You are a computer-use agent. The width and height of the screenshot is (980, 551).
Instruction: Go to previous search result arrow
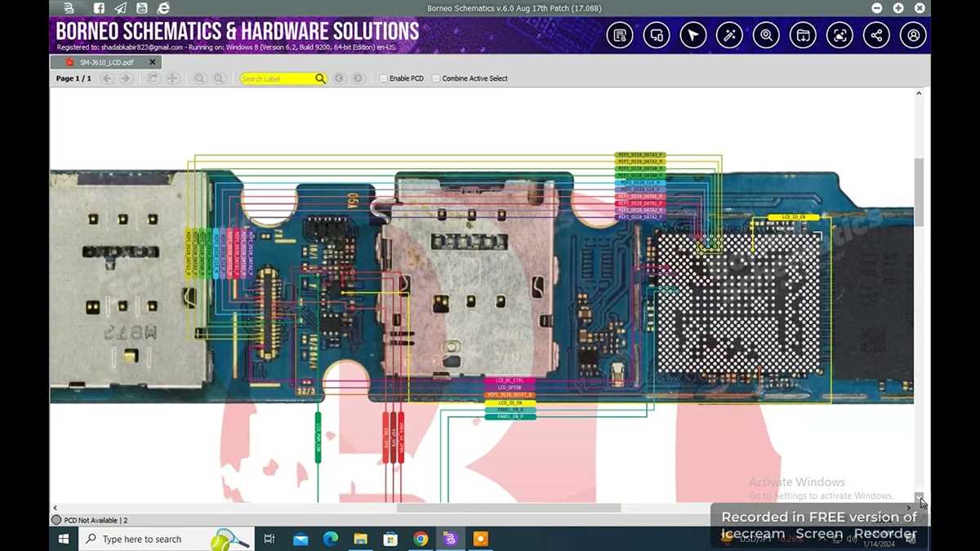pos(339,78)
